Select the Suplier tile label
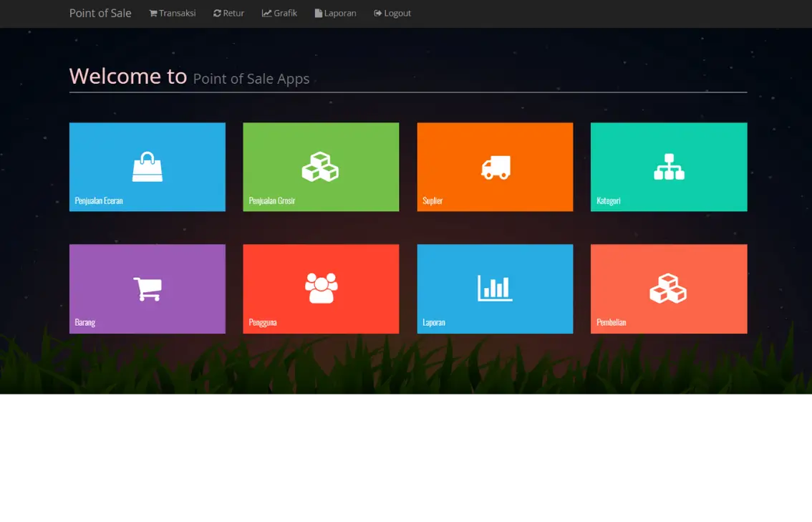This screenshot has height=522, width=812. [432, 200]
